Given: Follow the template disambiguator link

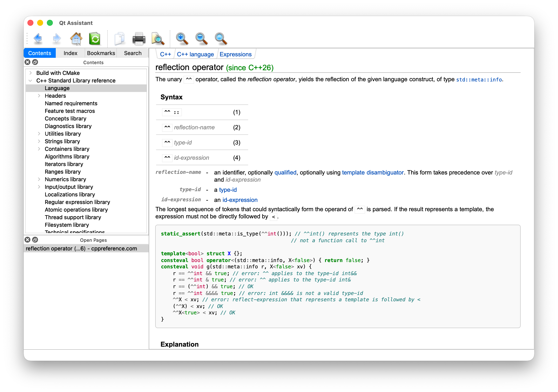Looking at the screenshot, I should [373, 172].
